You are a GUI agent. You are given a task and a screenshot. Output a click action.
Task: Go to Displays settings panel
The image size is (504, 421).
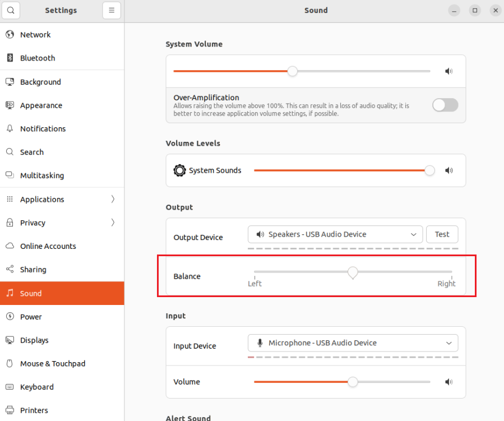tap(34, 340)
